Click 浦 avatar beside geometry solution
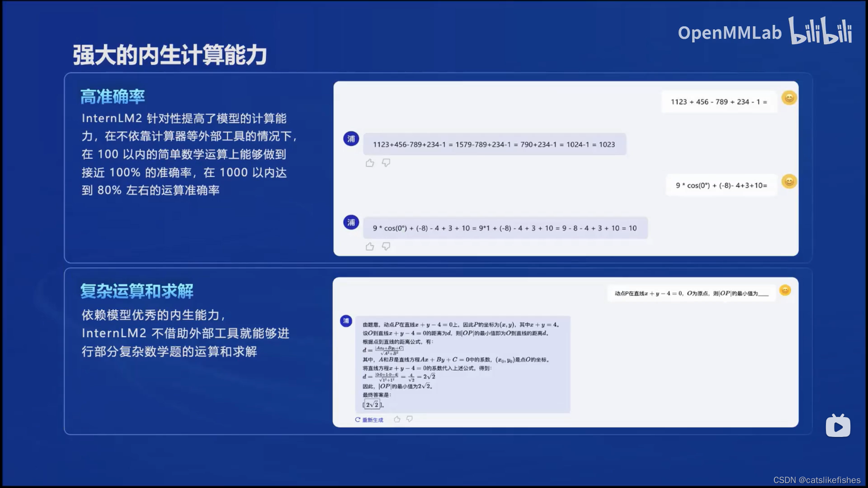This screenshot has width=868, height=488. point(346,321)
